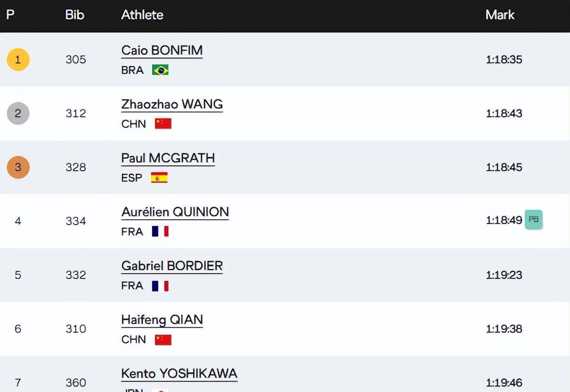Click the bronze third-place medal icon

tap(18, 167)
